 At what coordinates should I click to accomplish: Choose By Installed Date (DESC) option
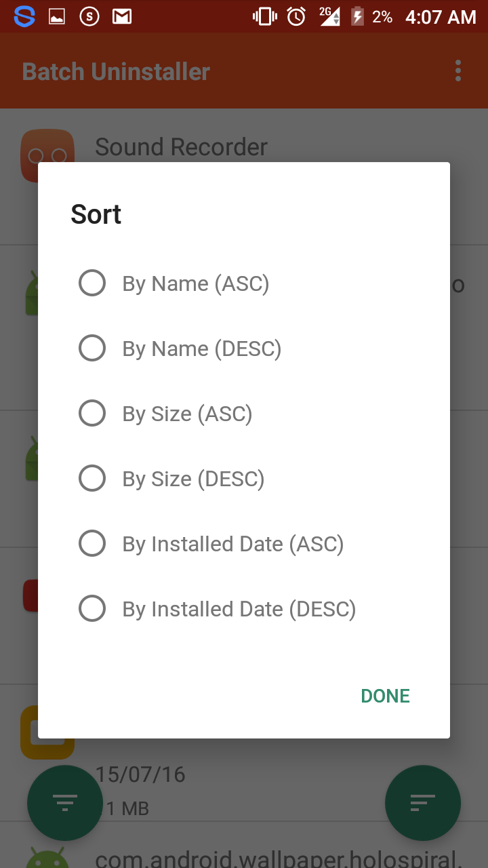(x=92, y=608)
